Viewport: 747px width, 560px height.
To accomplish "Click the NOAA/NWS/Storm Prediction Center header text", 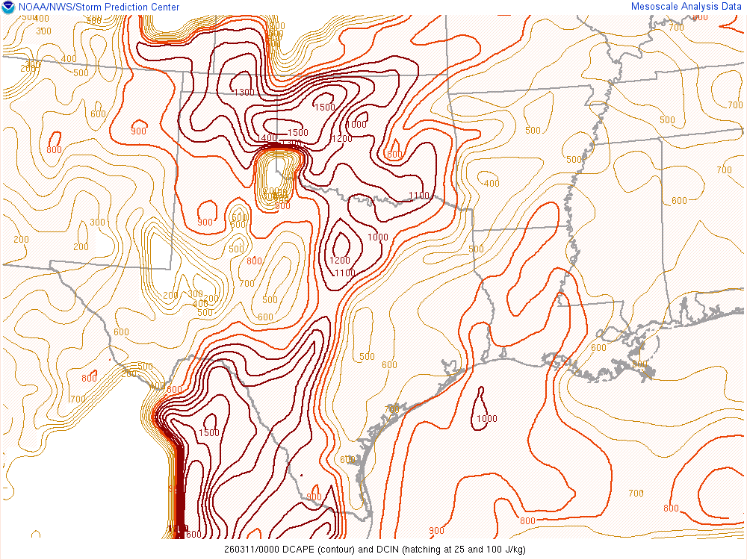I will point(98,7).
